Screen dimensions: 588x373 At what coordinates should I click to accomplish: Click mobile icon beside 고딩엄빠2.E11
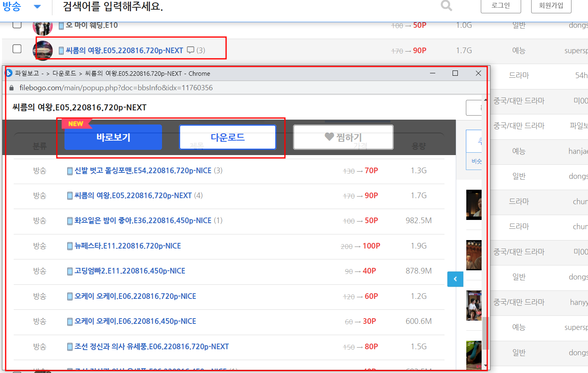coord(70,271)
